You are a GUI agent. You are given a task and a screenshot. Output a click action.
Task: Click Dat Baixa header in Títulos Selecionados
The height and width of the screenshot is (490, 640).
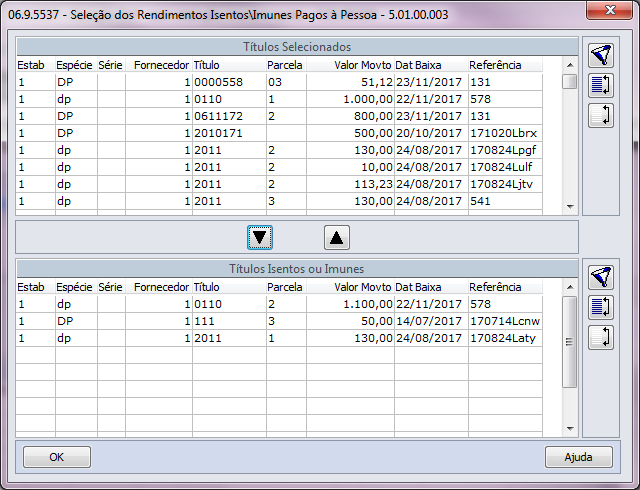pyautogui.click(x=431, y=65)
